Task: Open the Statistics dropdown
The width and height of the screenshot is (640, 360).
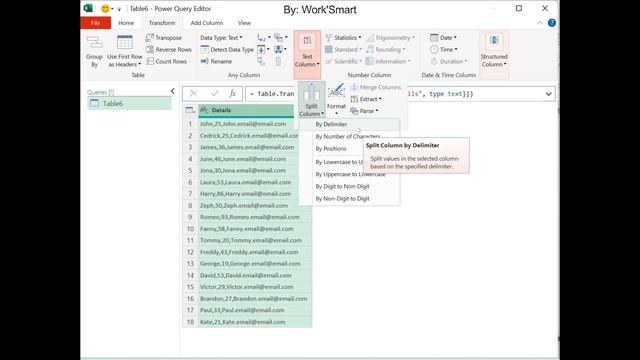Action: 343,38
